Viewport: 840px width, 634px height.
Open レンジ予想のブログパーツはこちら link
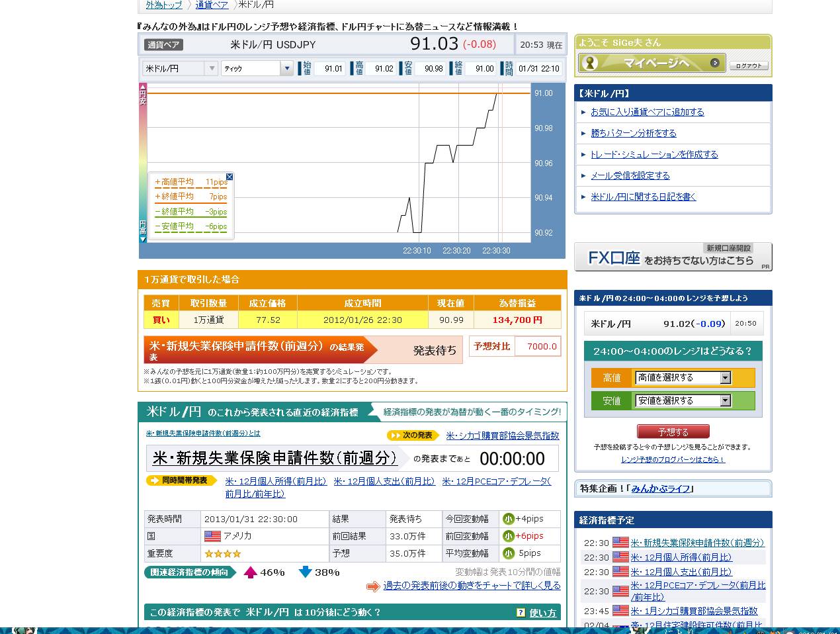tap(673, 459)
